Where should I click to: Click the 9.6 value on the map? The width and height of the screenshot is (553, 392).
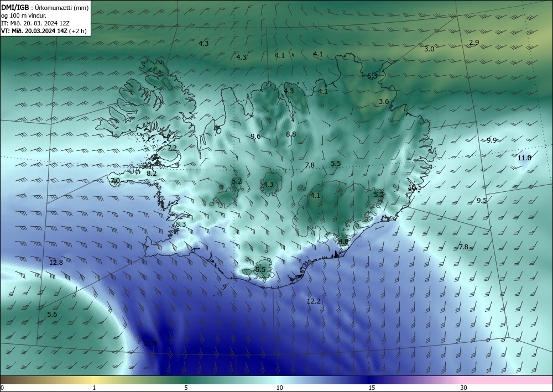[x=255, y=137]
